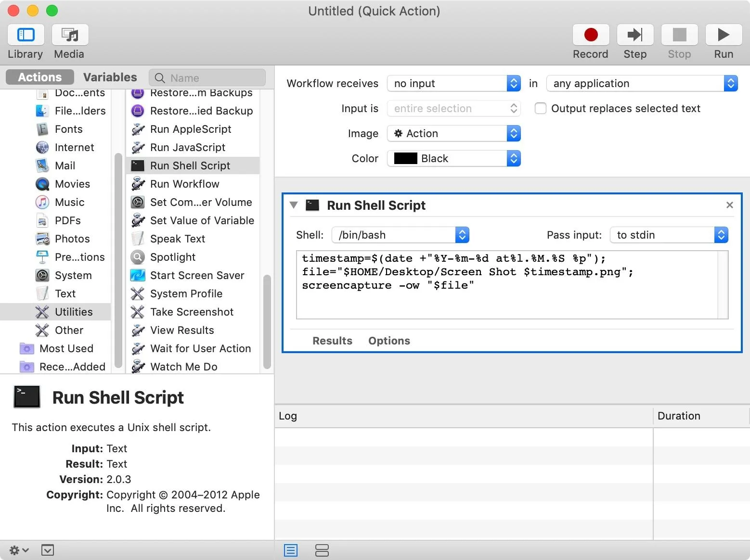The height and width of the screenshot is (560, 750).
Task: Select the Pre...tions category
Action: 56,257
